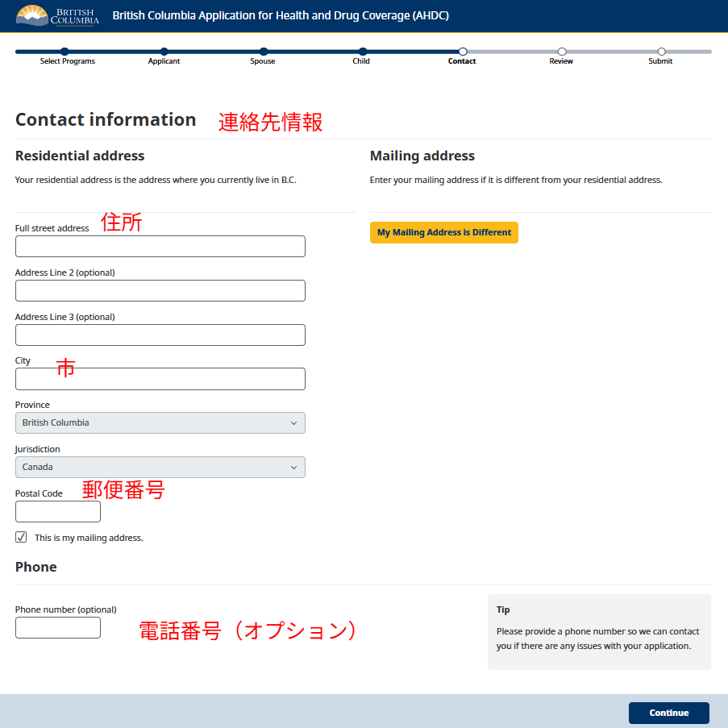728x728 pixels.
Task: Focus the Postal Code input
Action: click(x=58, y=511)
